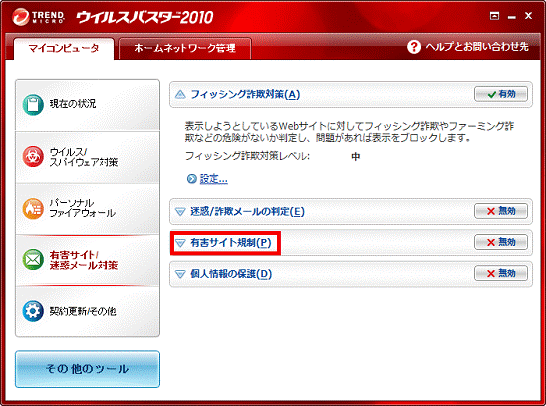Enable 有害サイト規制 via its 無効 button
The height and width of the screenshot is (406, 546).
pos(501,242)
